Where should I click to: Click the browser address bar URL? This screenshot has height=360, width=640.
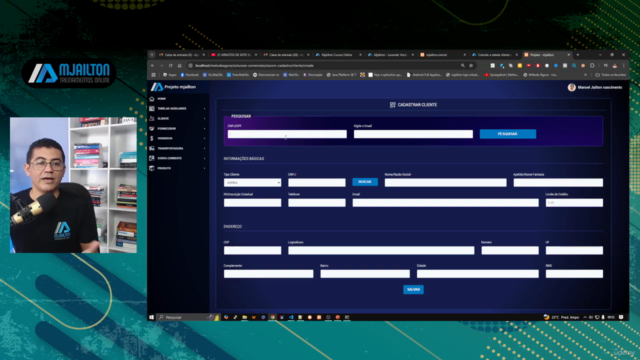point(254,65)
